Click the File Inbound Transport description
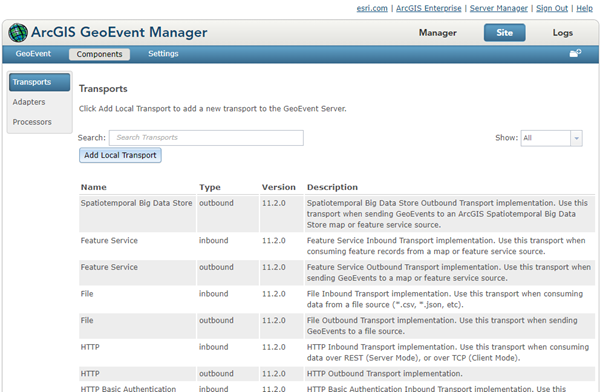Viewport: 600px width, 392px height. click(445, 299)
